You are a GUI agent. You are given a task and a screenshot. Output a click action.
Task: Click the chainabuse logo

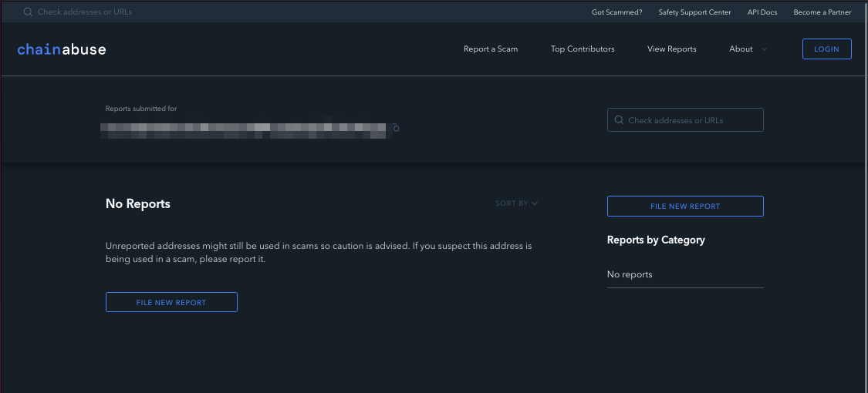pyautogui.click(x=62, y=49)
